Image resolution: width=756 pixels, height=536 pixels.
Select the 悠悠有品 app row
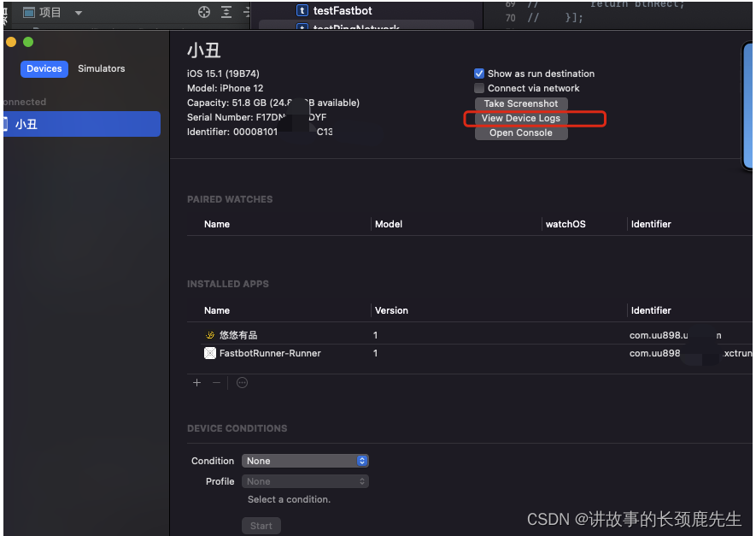(x=469, y=335)
